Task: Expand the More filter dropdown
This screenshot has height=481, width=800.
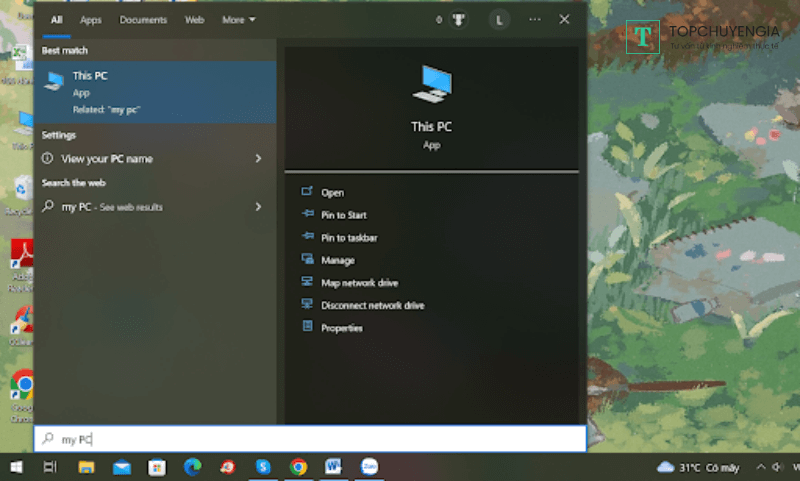Action: (x=238, y=20)
